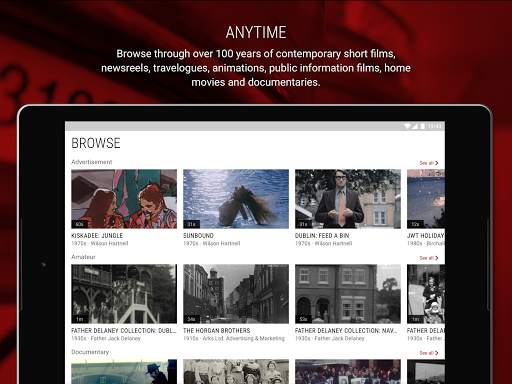Open Sunbound video thumbnail
The height and width of the screenshot is (384, 512).
pos(236,199)
